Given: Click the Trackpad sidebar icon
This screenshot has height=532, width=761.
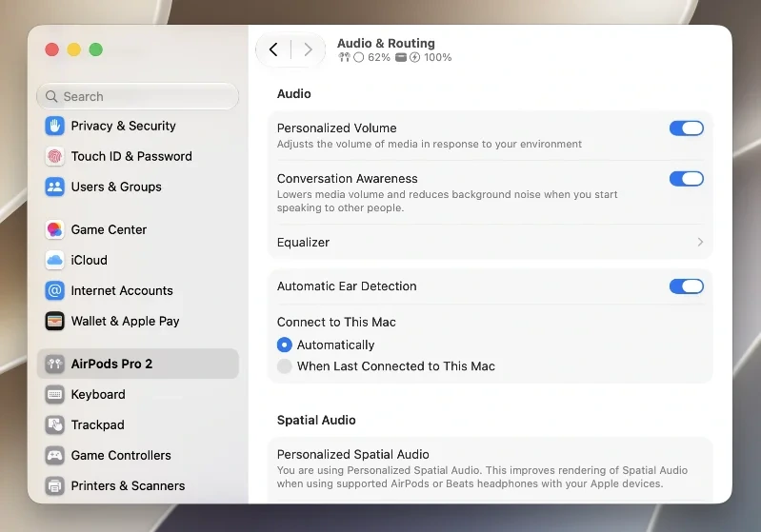Looking at the screenshot, I should coord(55,424).
